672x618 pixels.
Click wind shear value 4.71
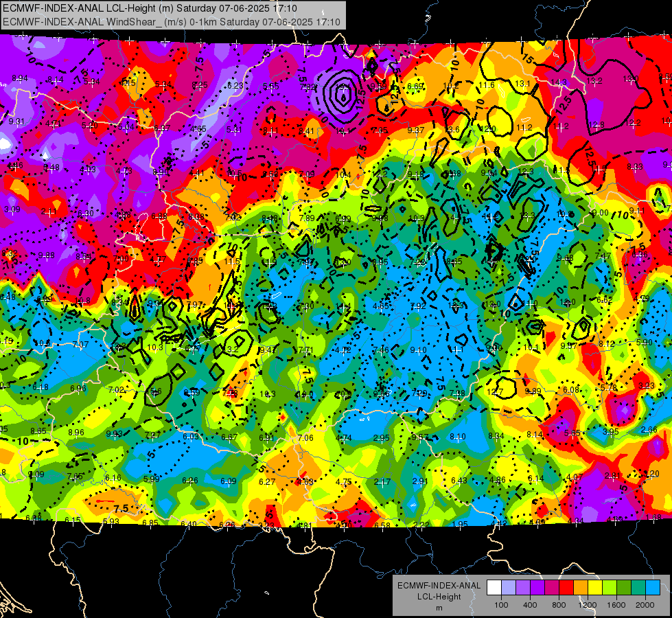pyautogui.click(x=53, y=124)
